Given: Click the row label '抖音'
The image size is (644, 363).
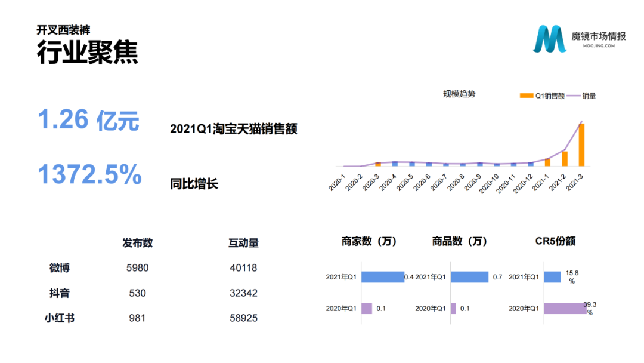Looking at the screenshot, I should pos(60,293).
